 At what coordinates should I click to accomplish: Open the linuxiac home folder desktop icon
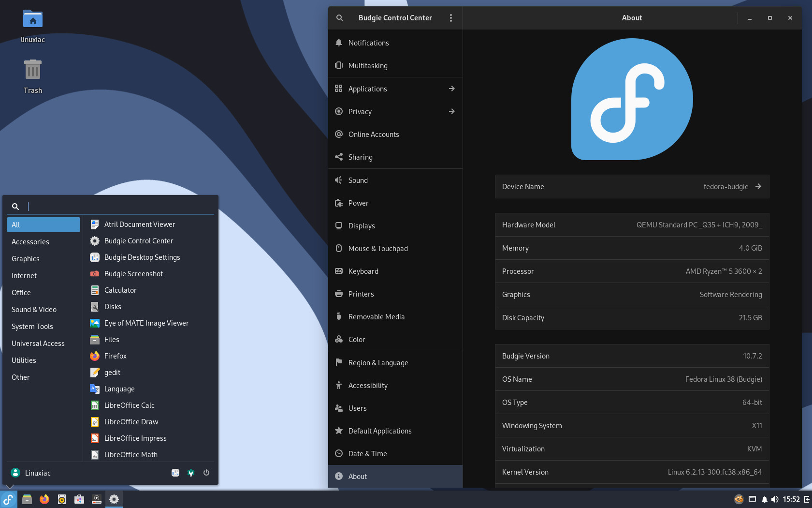[33, 27]
